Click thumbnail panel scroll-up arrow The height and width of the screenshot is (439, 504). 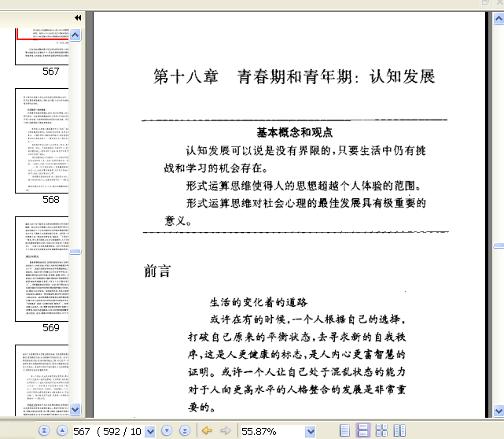point(75,35)
